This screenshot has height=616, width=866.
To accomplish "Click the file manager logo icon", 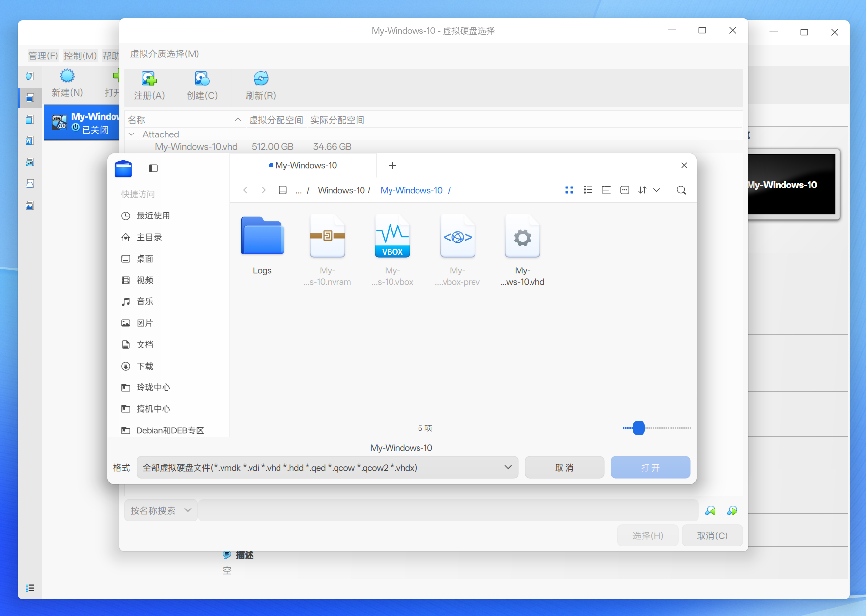I will pos(123,168).
